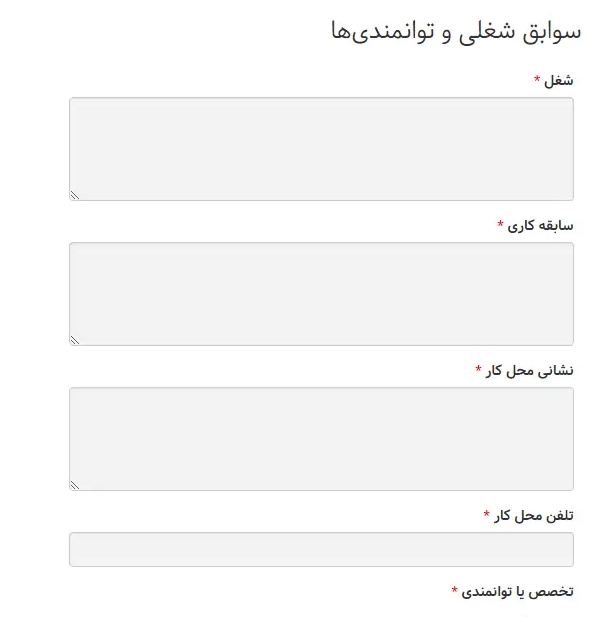
Task: Click the word توانمندی‌ها in the heading
Action: [x=382, y=31]
